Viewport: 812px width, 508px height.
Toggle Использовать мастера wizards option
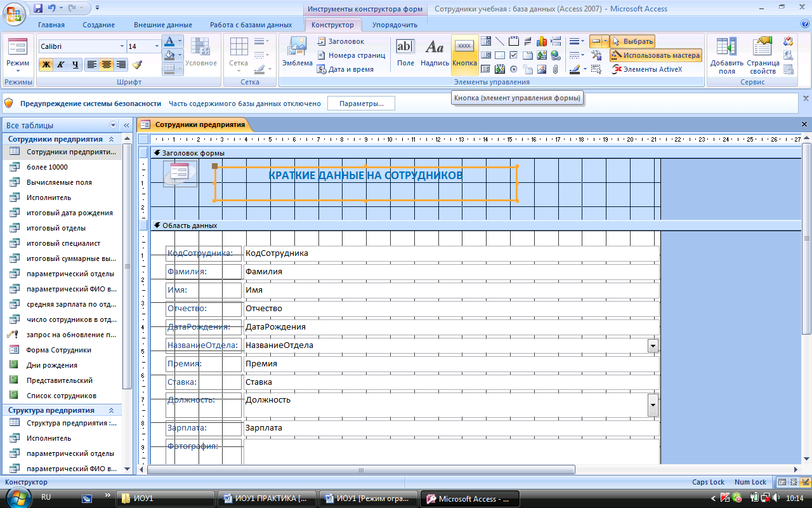pos(656,55)
